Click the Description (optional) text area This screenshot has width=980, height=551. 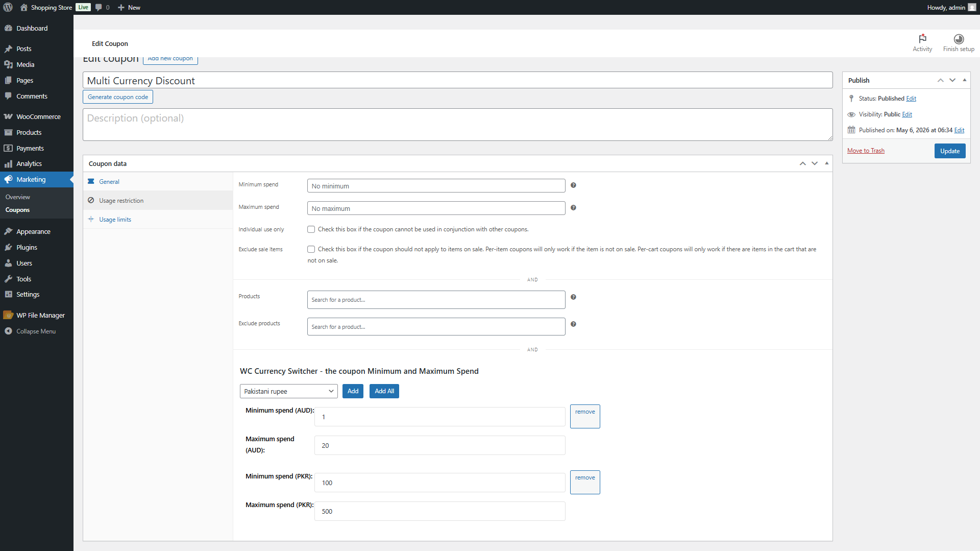coord(458,125)
